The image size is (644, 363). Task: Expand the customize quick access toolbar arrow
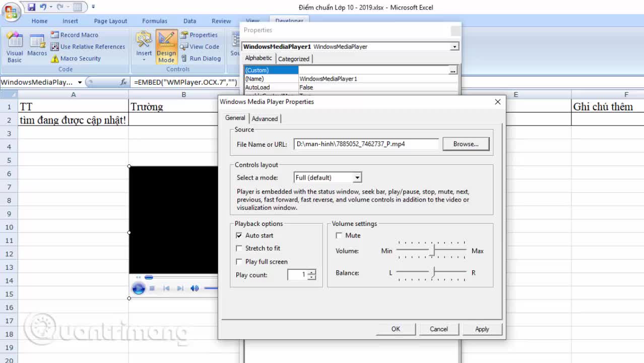click(x=93, y=7)
